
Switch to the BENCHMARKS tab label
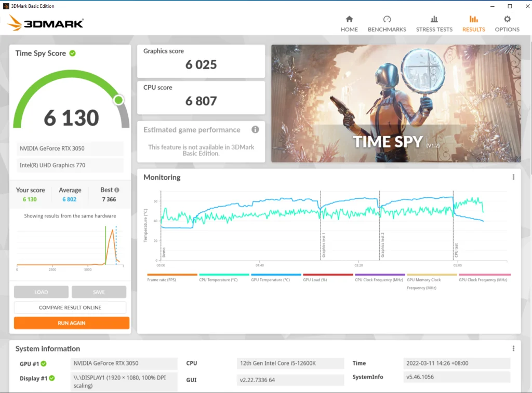387,30
